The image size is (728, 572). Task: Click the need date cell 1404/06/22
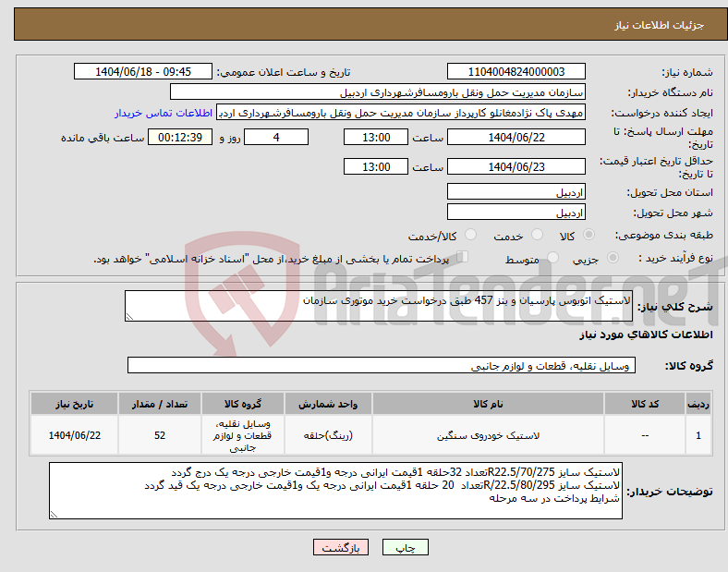[74, 435]
